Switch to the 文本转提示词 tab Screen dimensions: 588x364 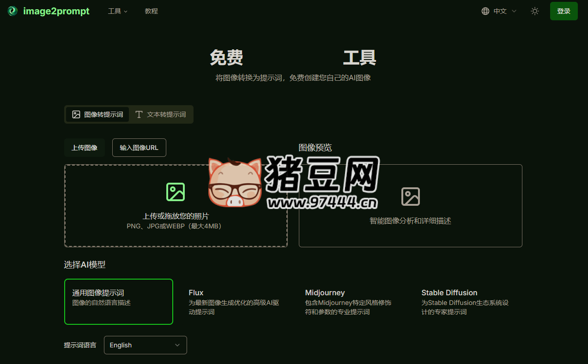click(160, 114)
